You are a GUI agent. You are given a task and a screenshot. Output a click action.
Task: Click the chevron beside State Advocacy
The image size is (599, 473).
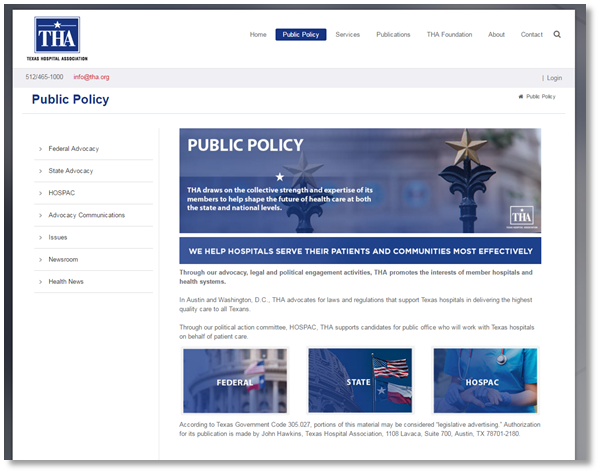40,171
